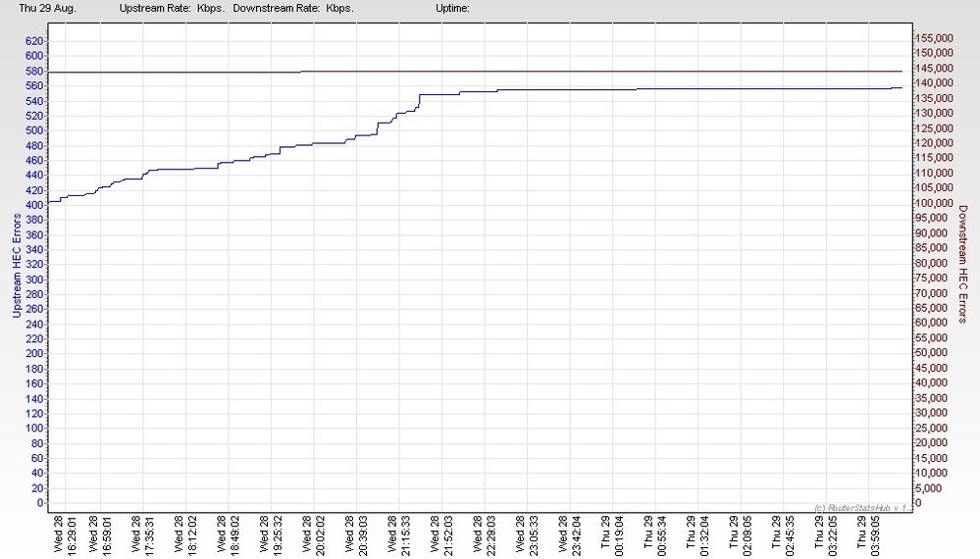This screenshot has height=559, width=980.
Task: Click time label 'Thu 29 02:45:35'
Action: coord(783,534)
